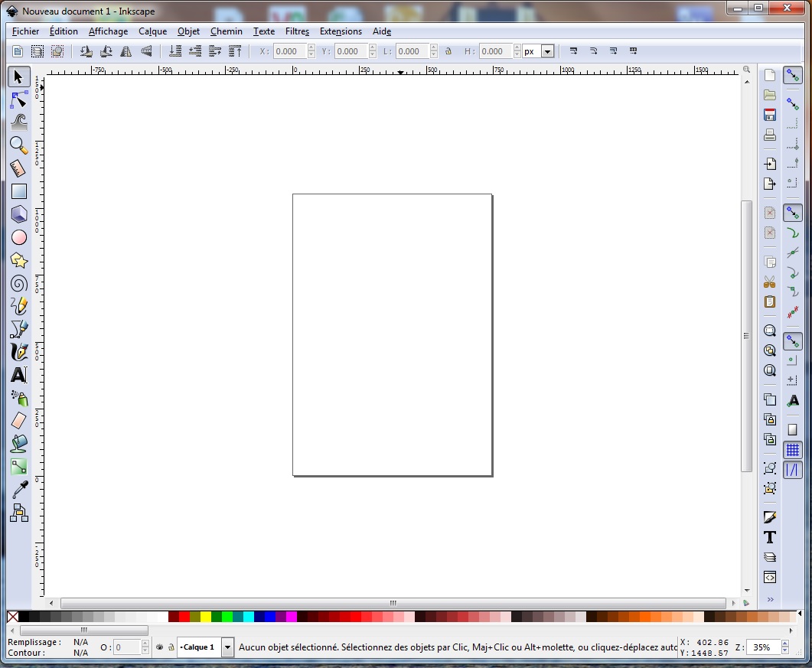Click the Save document icon
The width and height of the screenshot is (812, 668).
[770, 115]
